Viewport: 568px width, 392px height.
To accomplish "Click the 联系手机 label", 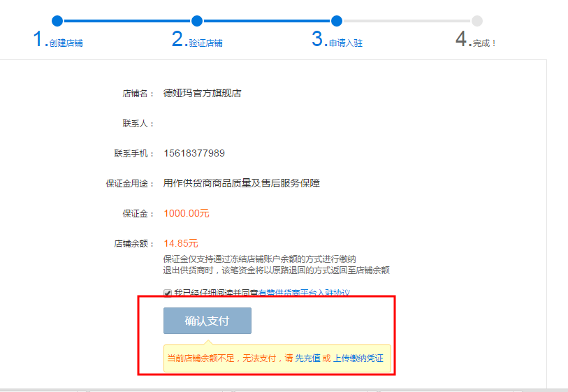I will [x=133, y=154].
